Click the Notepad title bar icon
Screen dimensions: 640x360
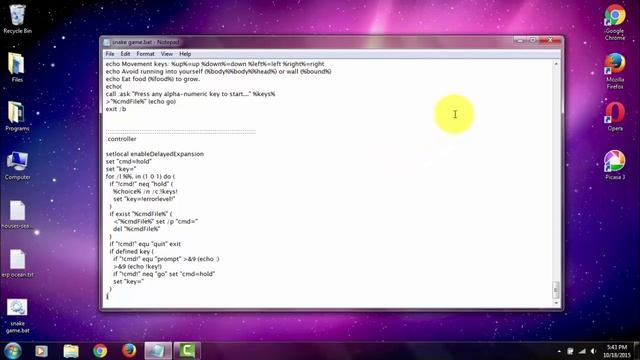[107, 42]
